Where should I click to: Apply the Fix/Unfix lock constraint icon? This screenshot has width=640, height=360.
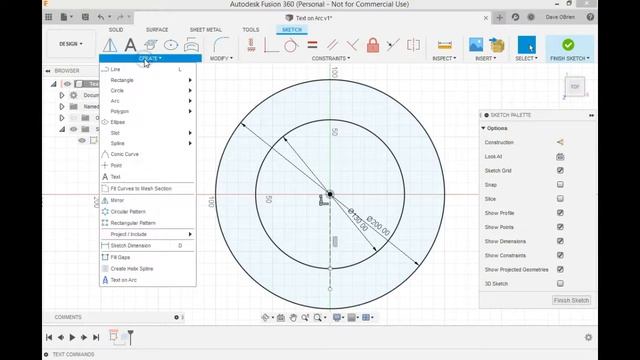373,45
